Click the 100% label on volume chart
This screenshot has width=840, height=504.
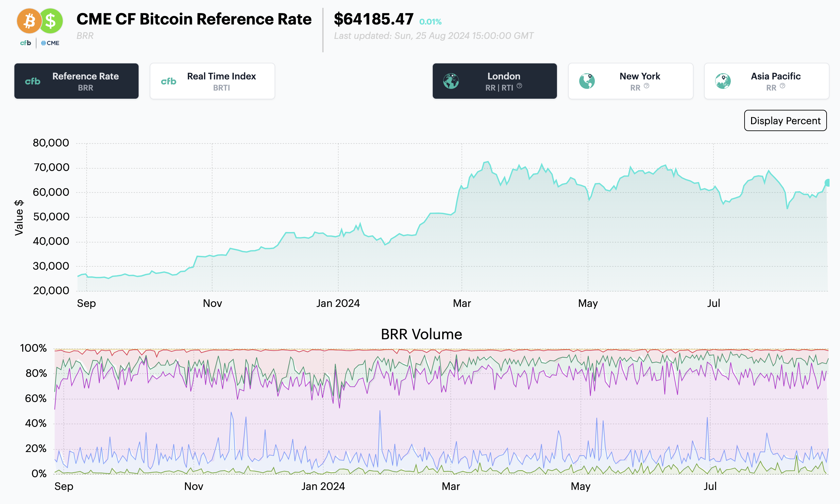(33, 348)
